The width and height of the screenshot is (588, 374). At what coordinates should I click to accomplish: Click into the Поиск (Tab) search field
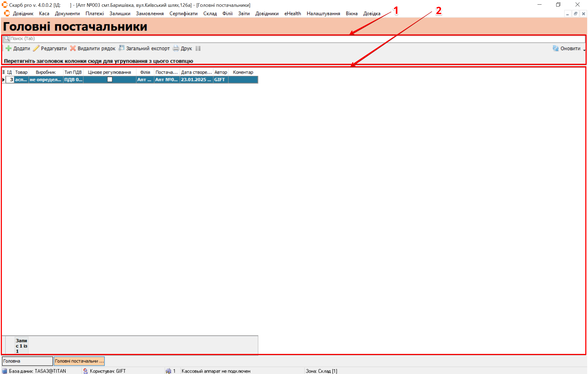pyautogui.click(x=272, y=39)
